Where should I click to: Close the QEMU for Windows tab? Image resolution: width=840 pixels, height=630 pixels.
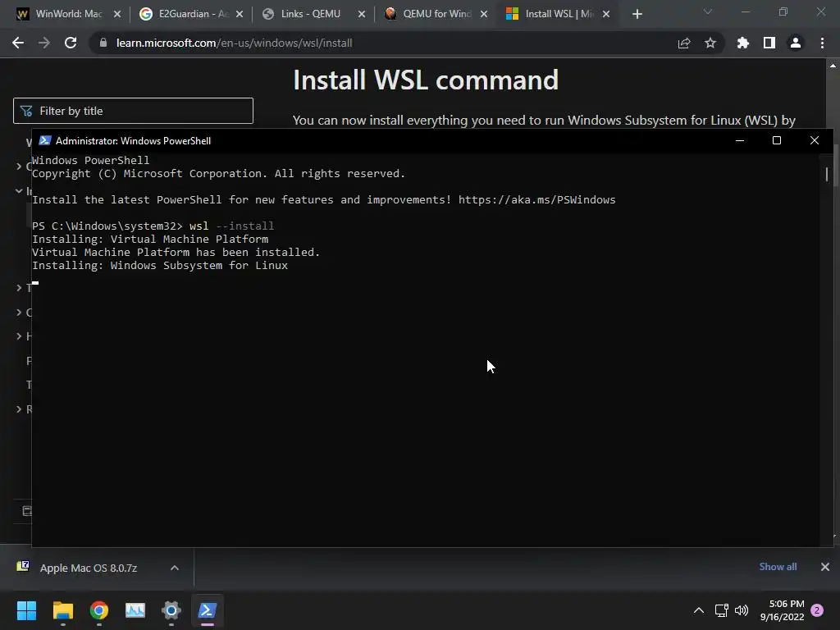484,15
